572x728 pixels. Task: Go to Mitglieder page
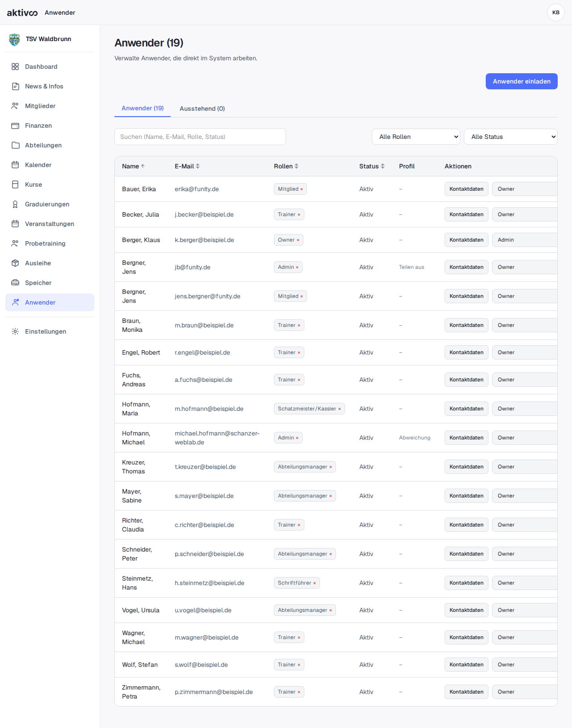pos(50,106)
